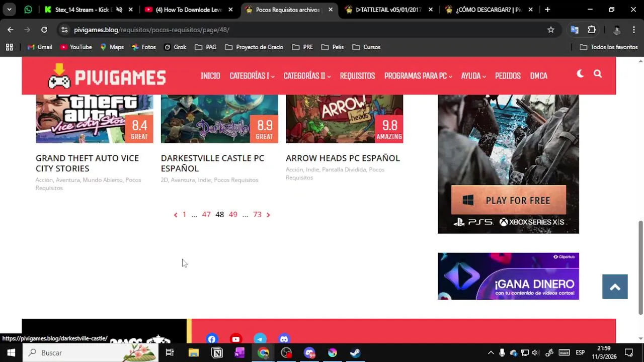
Task: Open new tab with plus button
Action: pyautogui.click(x=547, y=10)
